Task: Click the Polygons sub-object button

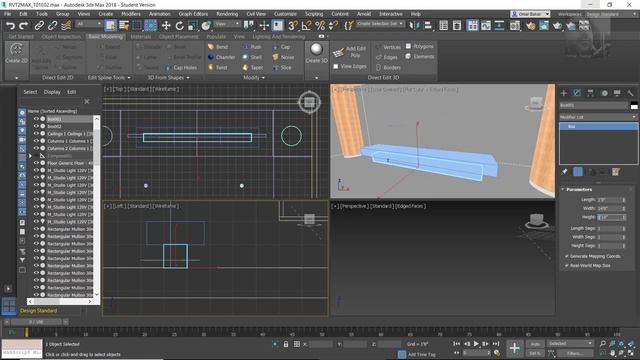Action: point(420,46)
